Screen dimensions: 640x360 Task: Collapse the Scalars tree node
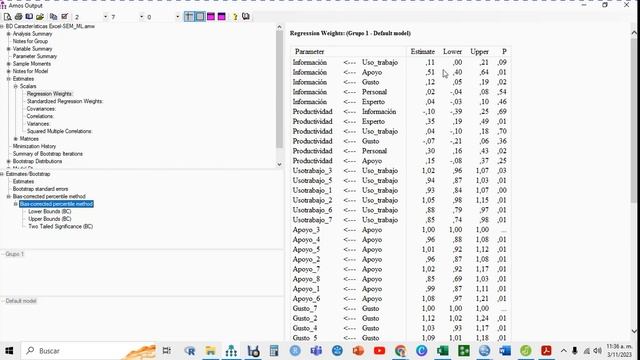(16, 87)
